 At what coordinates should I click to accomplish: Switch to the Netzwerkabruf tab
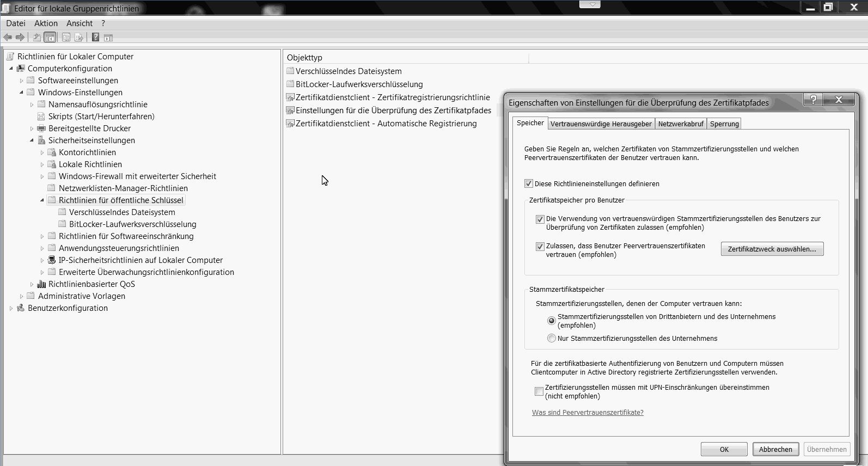point(681,124)
